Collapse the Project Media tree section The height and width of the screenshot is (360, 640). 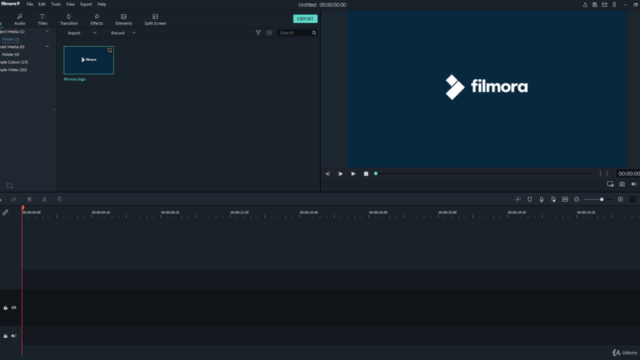47,31
